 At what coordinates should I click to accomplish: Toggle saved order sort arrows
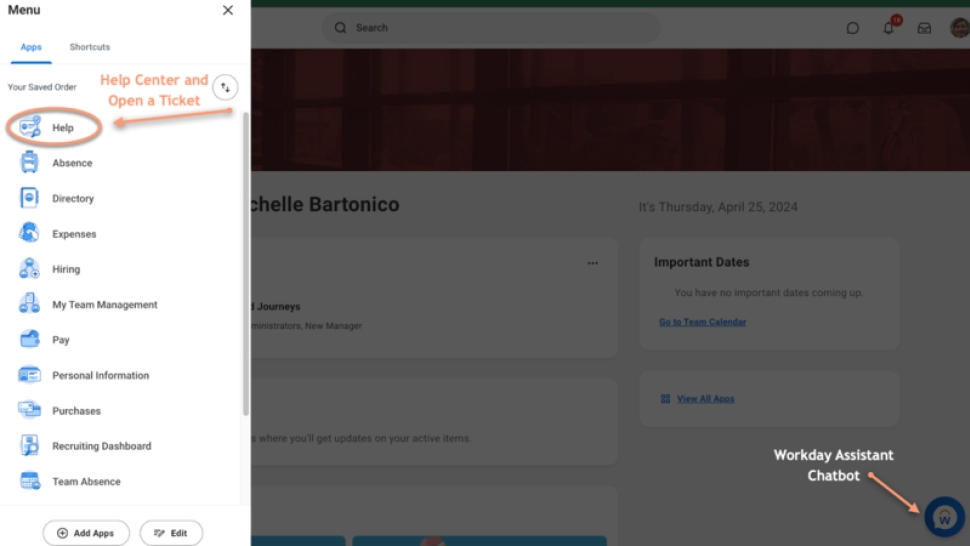(225, 87)
